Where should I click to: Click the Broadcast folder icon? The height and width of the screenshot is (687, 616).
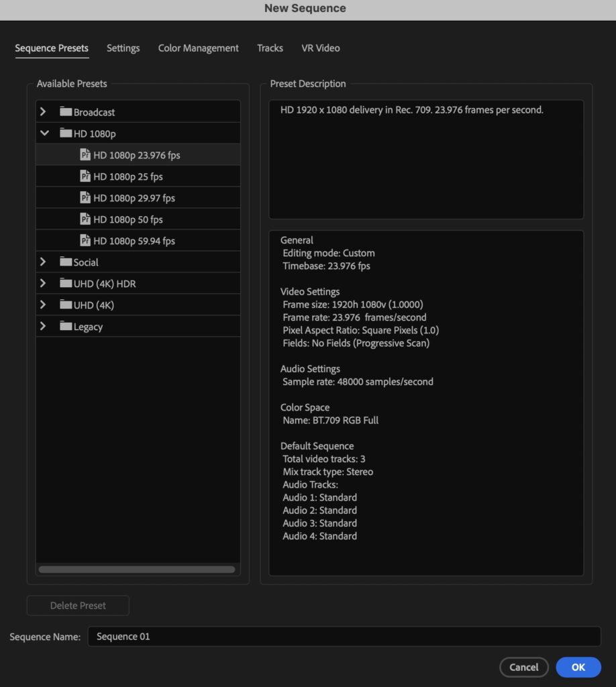66,111
